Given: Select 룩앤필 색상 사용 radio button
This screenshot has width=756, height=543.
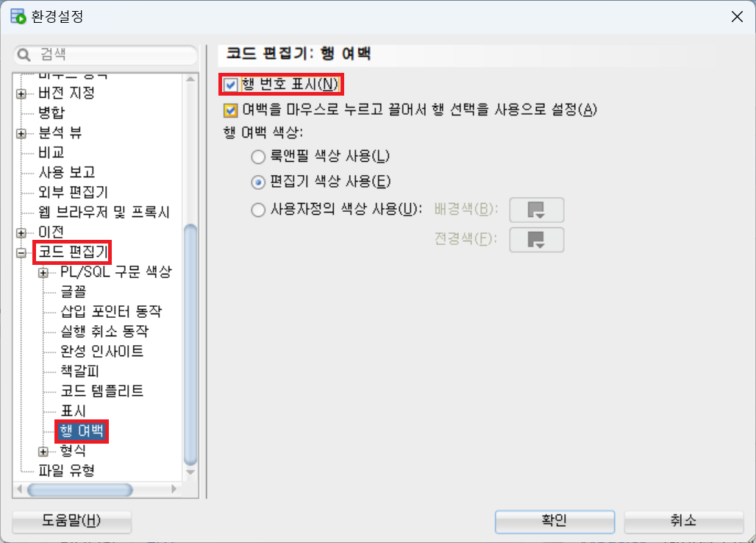Looking at the screenshot, I should point(258,157).
